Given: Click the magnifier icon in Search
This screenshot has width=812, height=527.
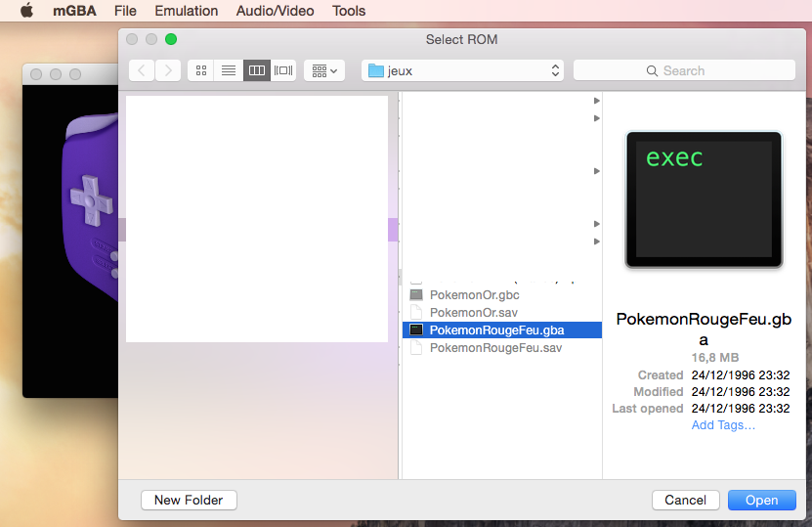Looking at the screenshot, I should click(652, 71).
